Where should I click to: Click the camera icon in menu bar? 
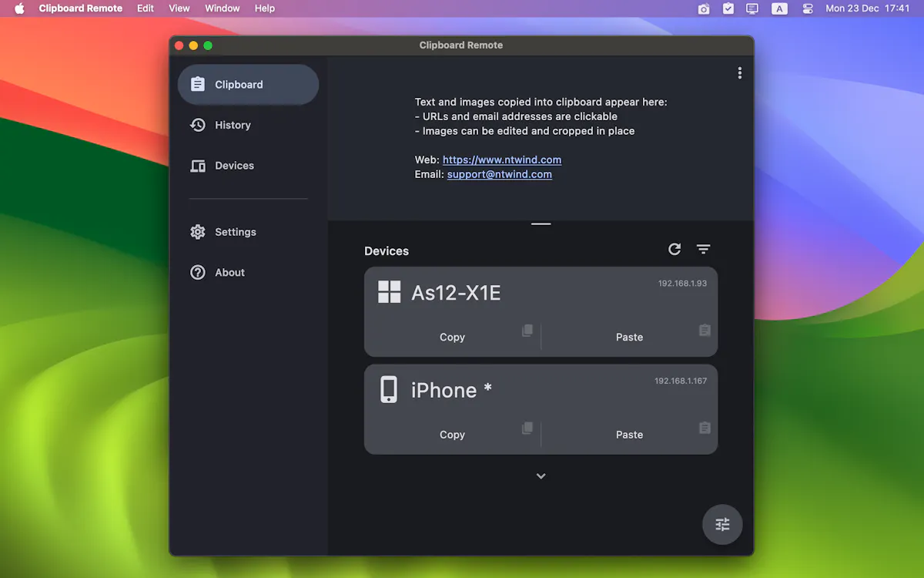(704, 8)
